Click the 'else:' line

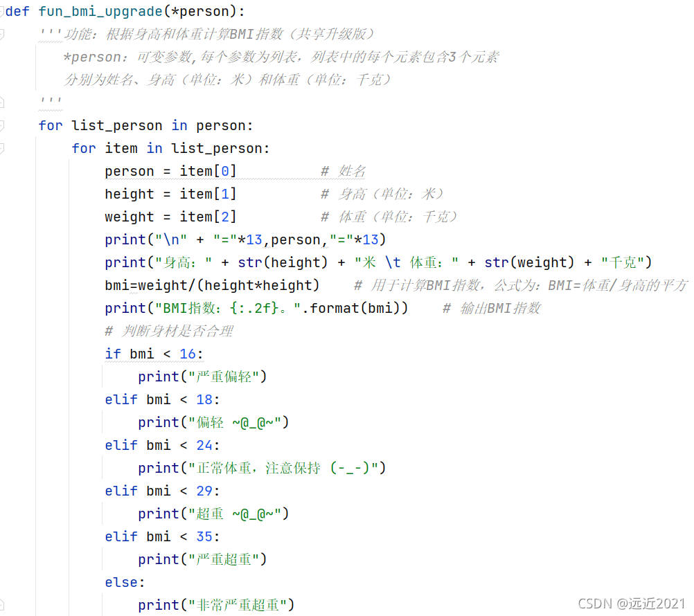click(125, 582)
